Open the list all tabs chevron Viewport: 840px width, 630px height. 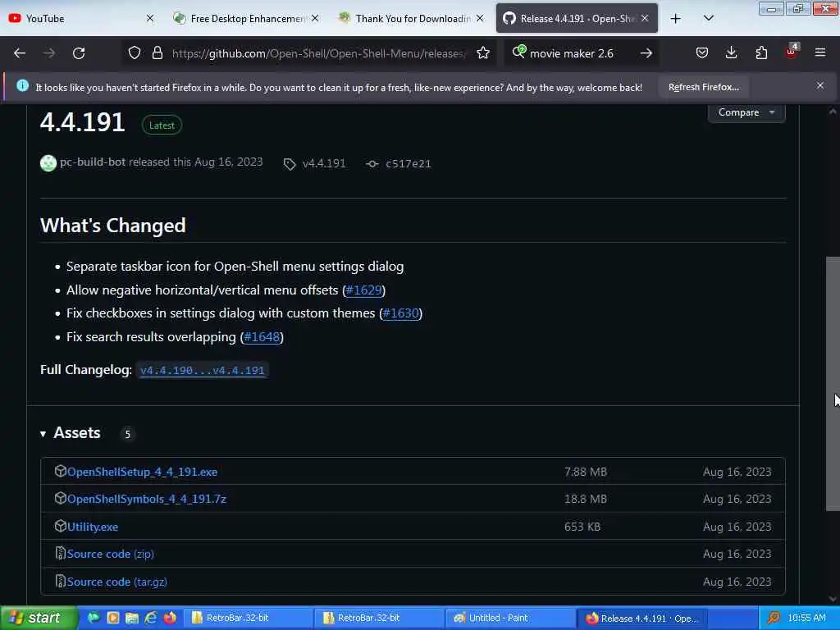click(x=708, y=18)
